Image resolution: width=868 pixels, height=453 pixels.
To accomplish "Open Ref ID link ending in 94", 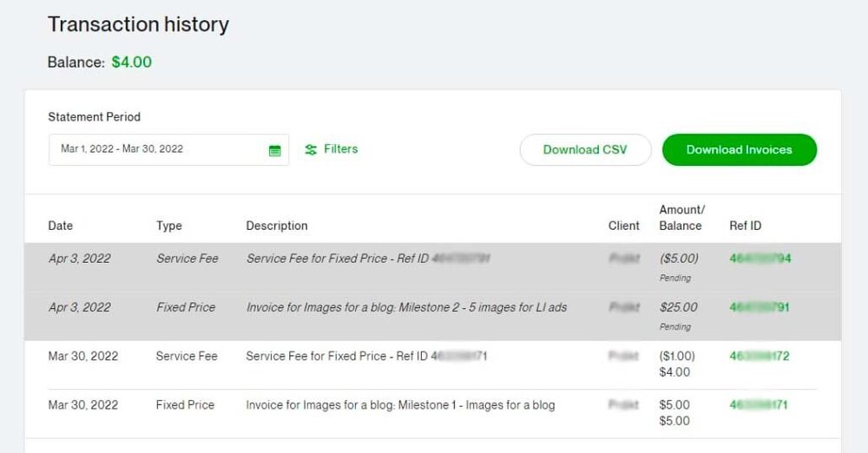I will pos(760,259).
